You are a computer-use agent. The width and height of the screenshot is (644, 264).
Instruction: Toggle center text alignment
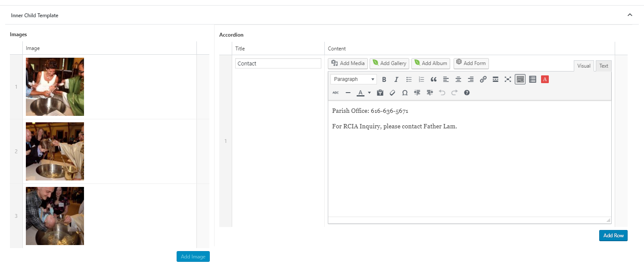pyautogui.click(x=458, y=79)
